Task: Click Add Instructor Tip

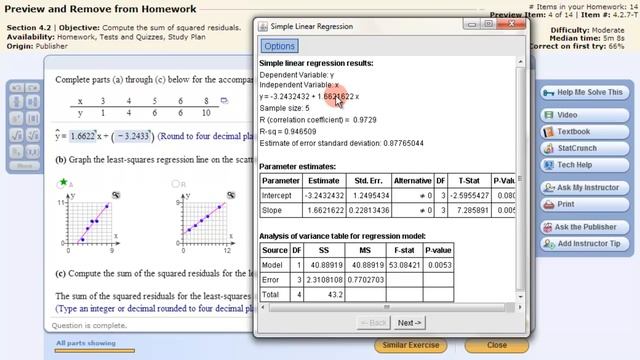Action: [x=585, y=244]
